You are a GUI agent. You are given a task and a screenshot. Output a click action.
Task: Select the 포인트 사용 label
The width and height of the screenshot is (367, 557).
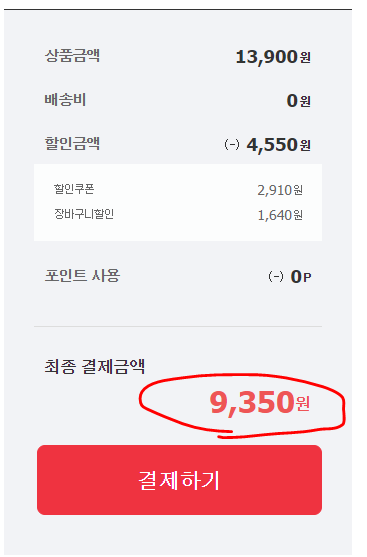(82, 275)
